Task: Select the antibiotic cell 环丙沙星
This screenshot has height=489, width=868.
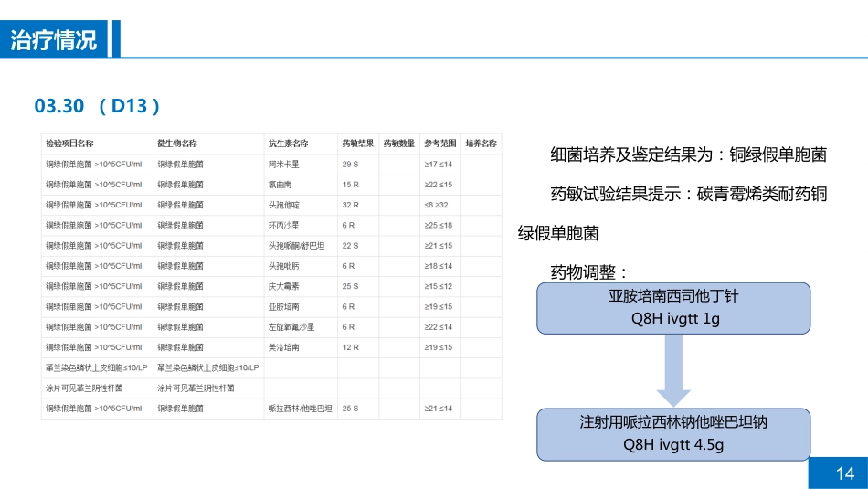Action: point(284,226)
